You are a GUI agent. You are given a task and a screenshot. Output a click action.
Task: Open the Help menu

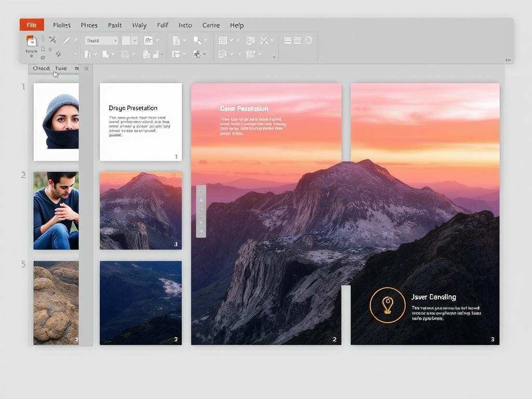(x=237, y=25)
